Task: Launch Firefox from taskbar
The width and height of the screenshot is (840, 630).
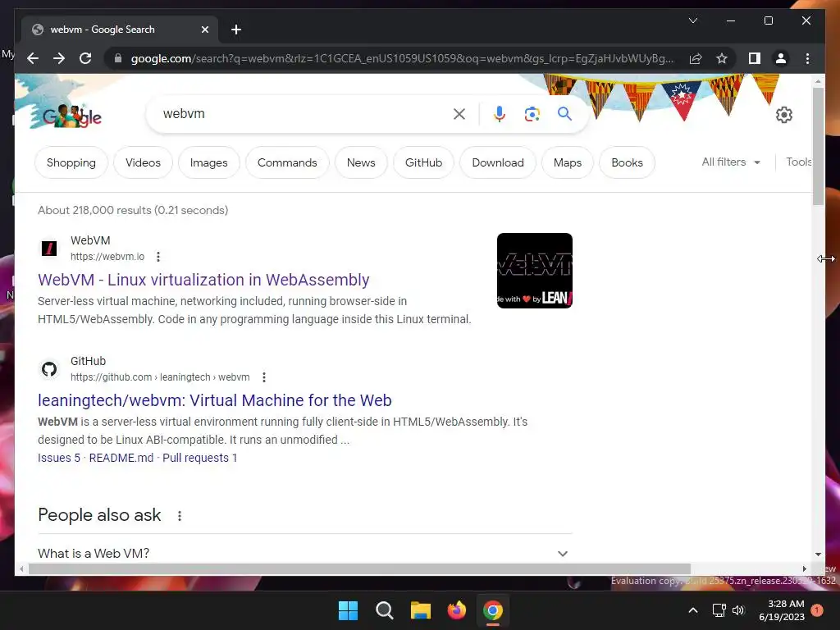Action: click(x=456, y=610)
